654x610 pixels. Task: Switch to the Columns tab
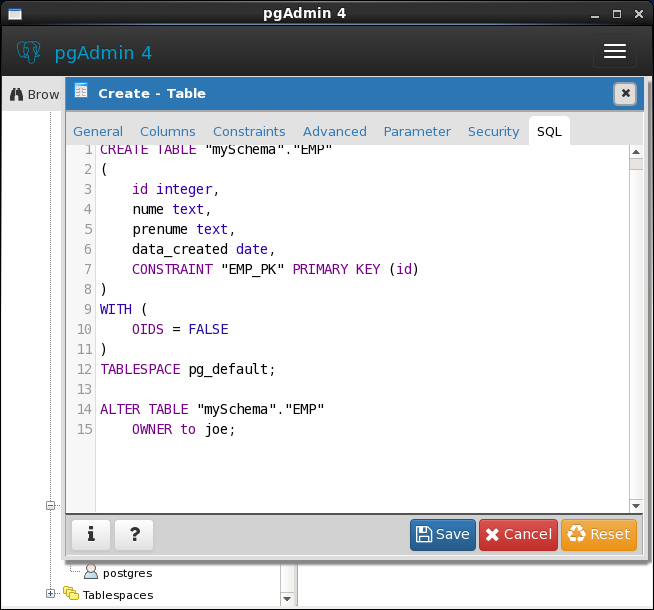pyautogui.click(x=168, y=132)
